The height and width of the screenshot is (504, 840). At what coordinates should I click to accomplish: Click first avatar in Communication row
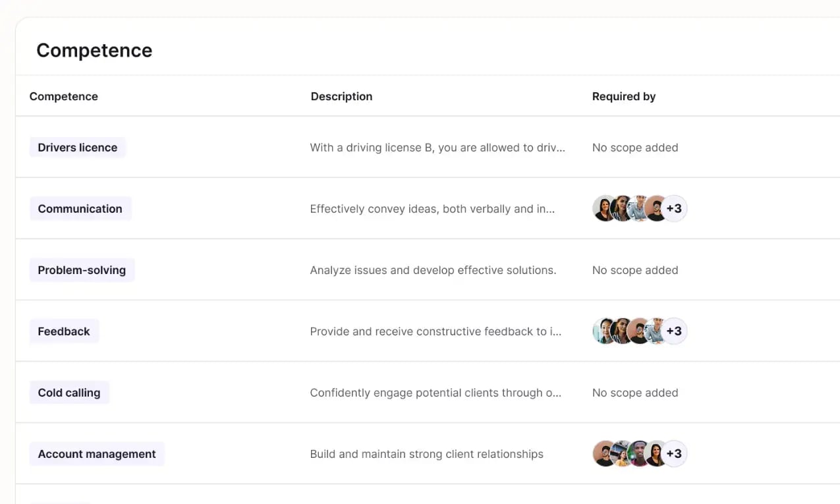pos(604,209)
